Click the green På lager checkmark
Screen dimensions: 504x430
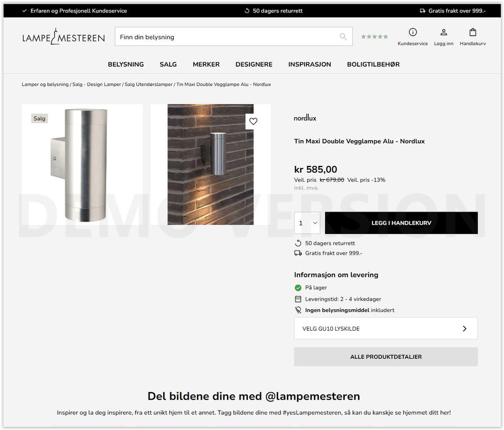tap(298, 288)
